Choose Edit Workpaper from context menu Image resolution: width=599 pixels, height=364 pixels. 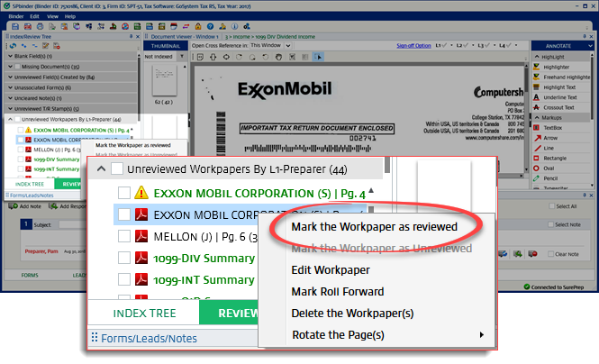tap(331, 270)
